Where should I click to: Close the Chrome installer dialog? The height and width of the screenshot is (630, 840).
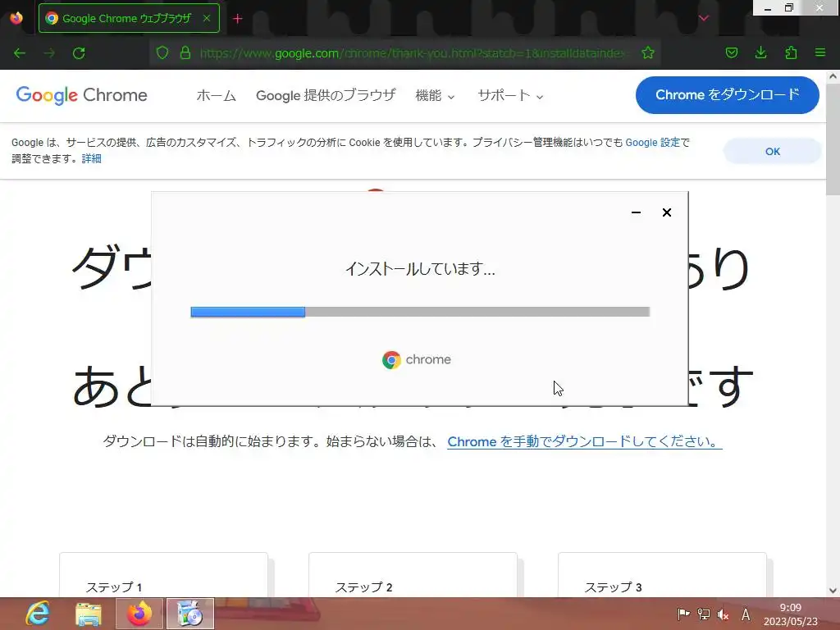tap(666, 212)
